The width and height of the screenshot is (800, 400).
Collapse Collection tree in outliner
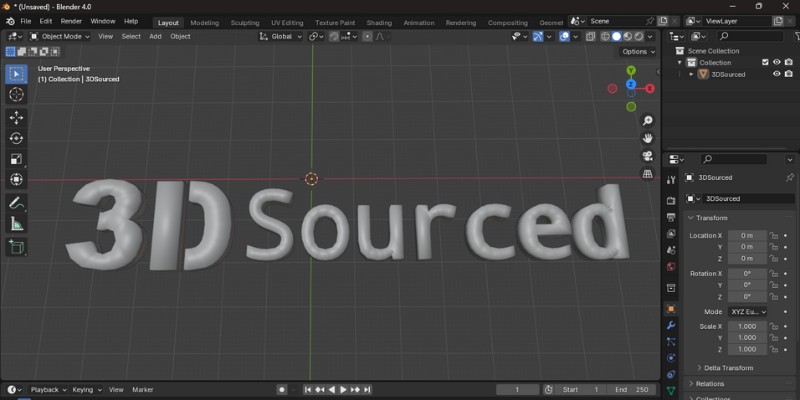click(x=680, y=63)
